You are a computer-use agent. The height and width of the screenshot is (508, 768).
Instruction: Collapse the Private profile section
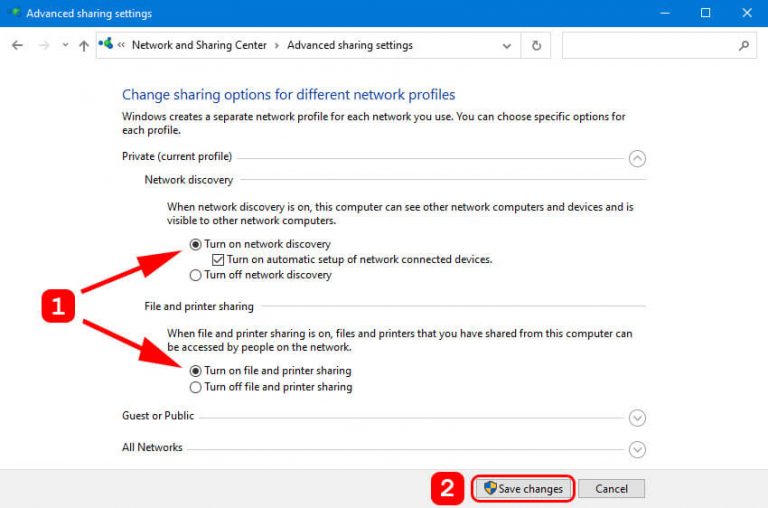point(637,158)
